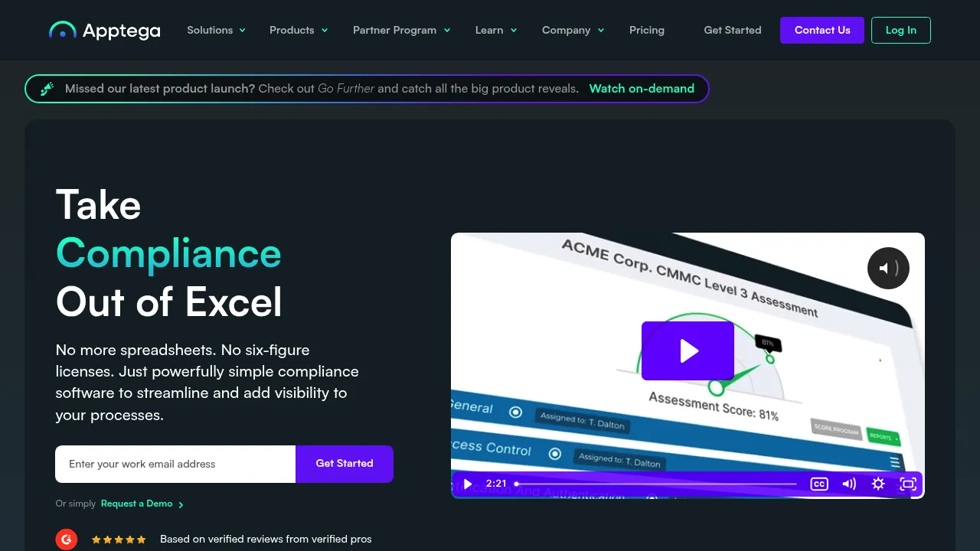This screenshot has height=551, width=980.
Task: Go to the Pricing page
Action: tap(647, 30)
